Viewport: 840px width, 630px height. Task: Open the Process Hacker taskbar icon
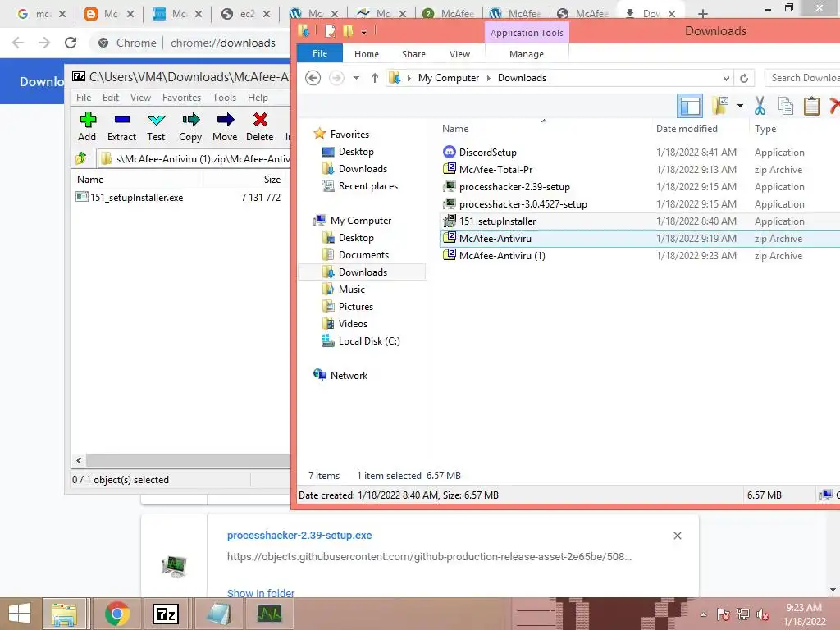click(269, 614)
